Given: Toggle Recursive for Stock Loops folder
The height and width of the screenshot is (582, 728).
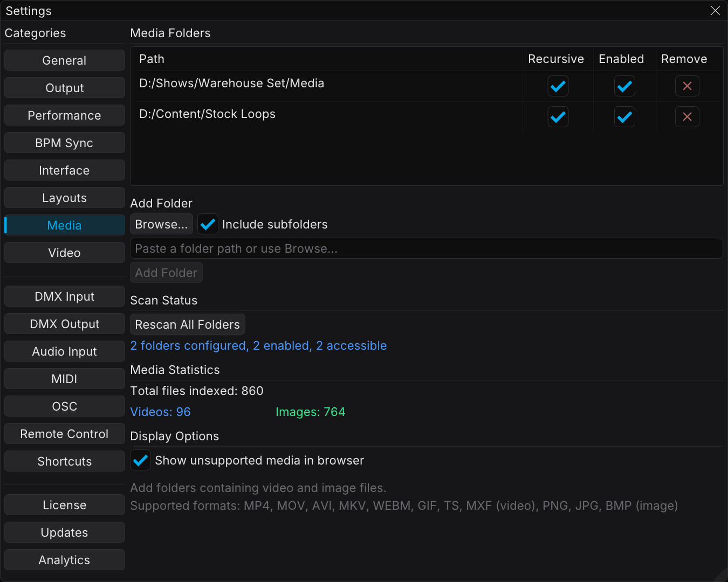Looking at the screenshot, I should (x=558, y=117).
